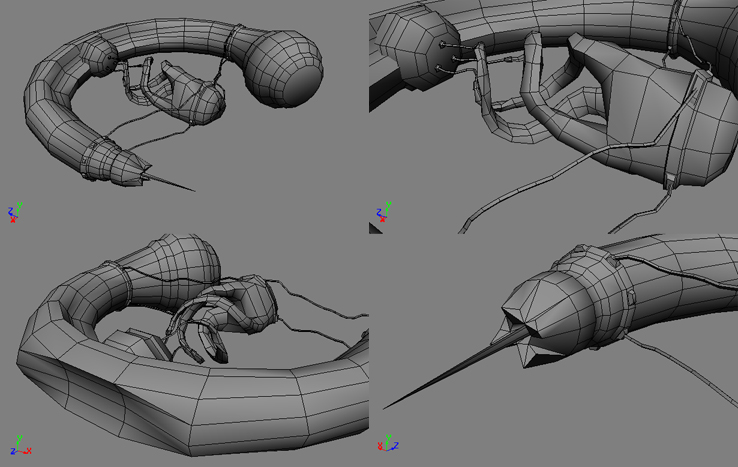Click the collar ring behind the needle housing
738x467 pixels.
612,300
